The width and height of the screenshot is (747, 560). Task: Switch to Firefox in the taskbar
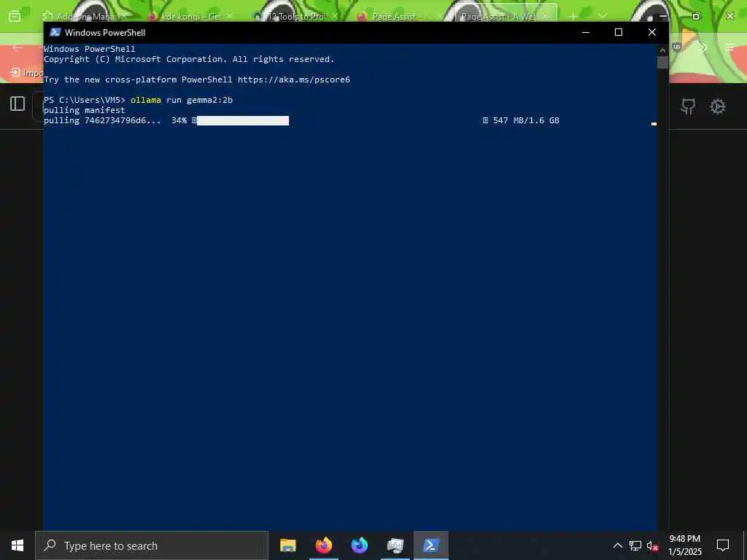coord(323,545)
